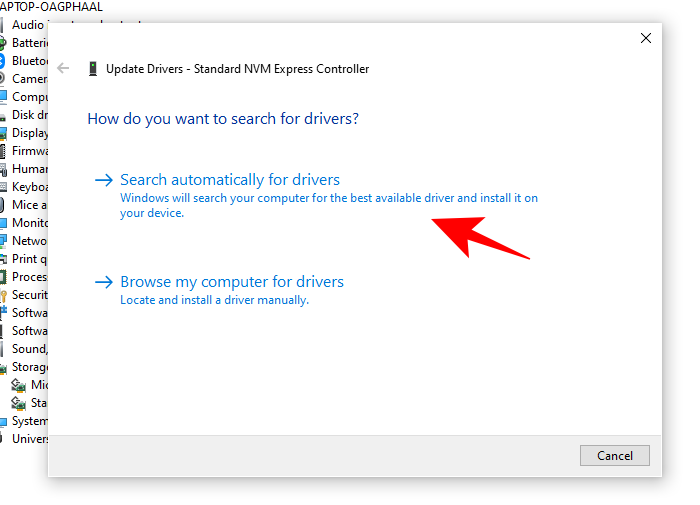This screenshot has width=700, height=505.
Task: Select LAPTOP-OAGPHAAL root node in Device Manager
Action: (51, 7)
